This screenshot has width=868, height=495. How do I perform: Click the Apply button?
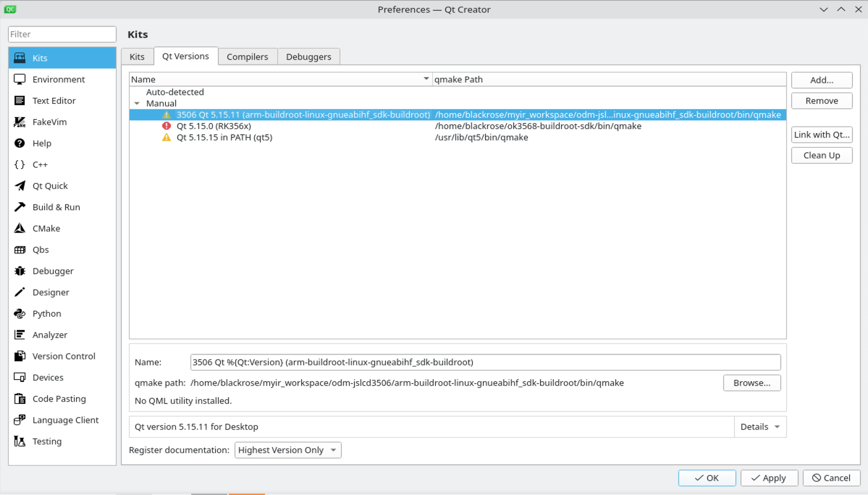(x=769, y=478)
